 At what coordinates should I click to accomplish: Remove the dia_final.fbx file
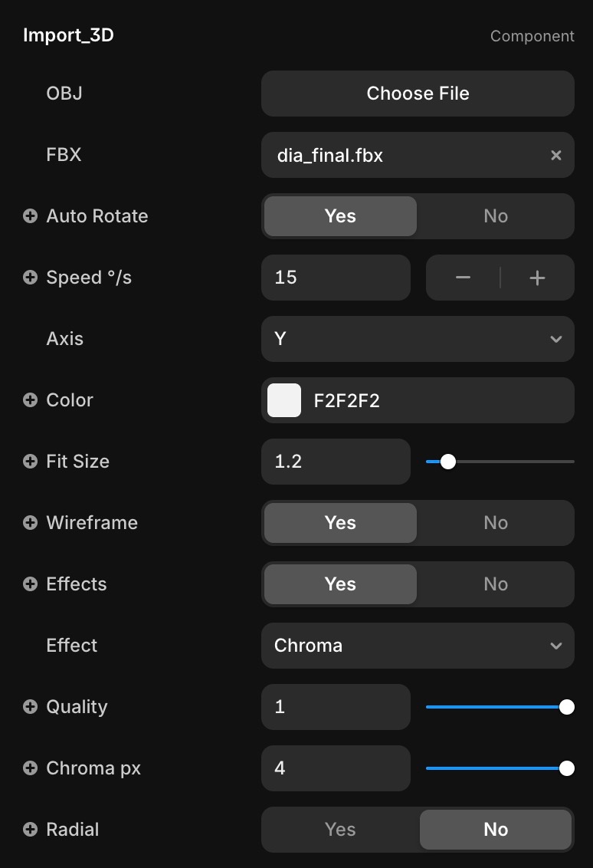(x=556, y=155)
